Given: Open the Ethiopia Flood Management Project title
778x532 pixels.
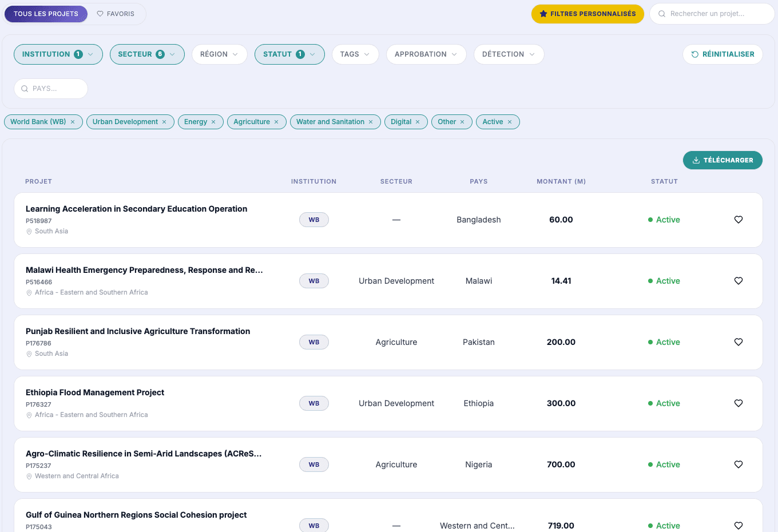Looking at the screenshot, I should tap(95, 392).
